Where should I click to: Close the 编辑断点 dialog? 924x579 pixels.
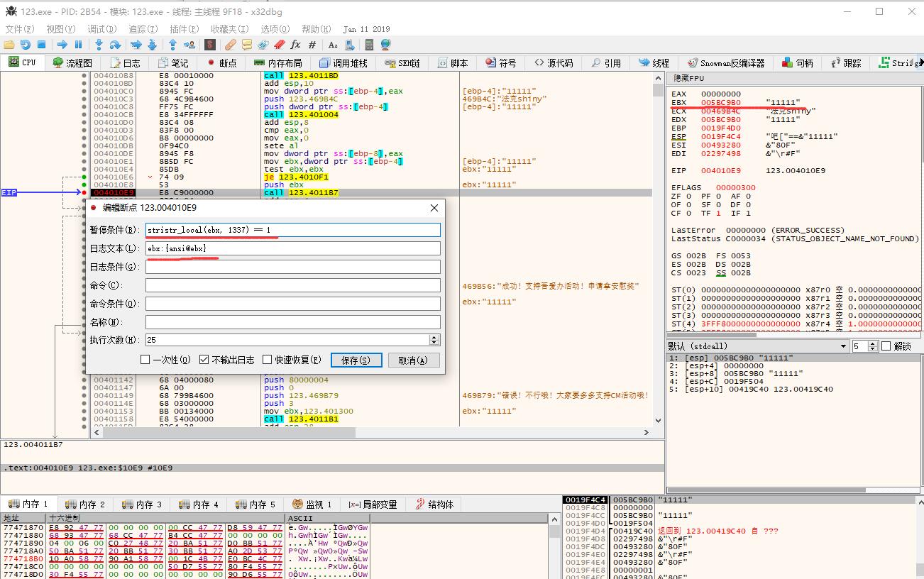click(434, 208)
